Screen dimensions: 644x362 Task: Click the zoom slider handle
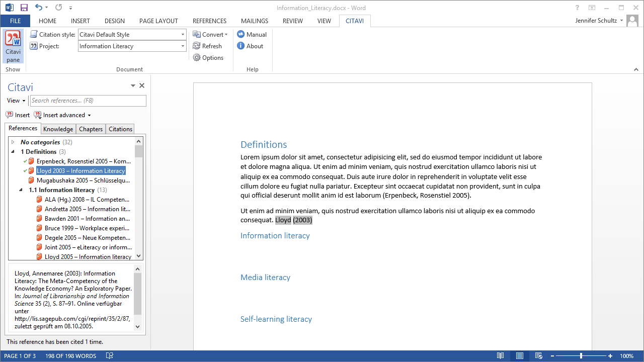(581, 356)
